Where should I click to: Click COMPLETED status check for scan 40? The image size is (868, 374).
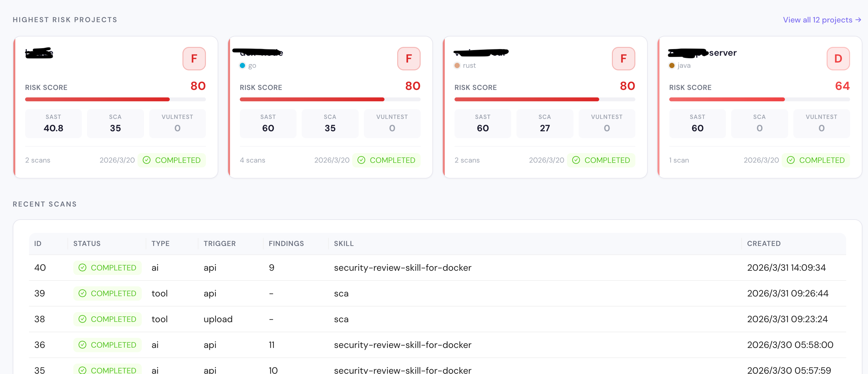click(x=107, y=267)
